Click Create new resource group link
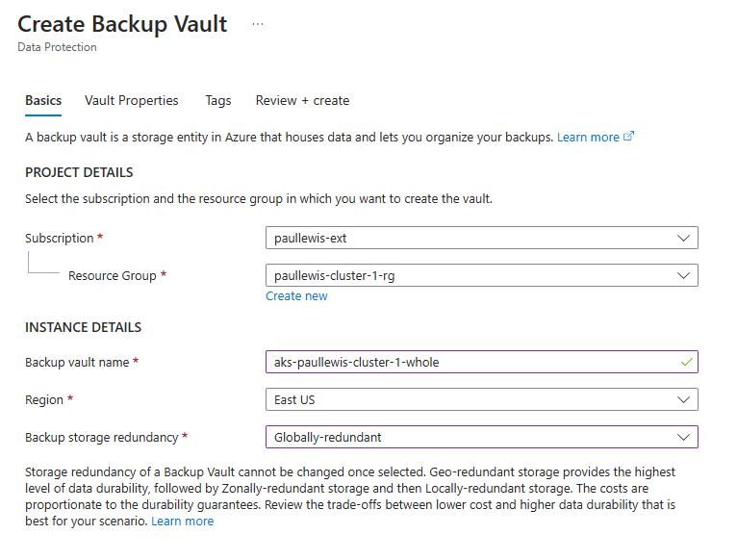The image size is (737, 560). click(x=296, y=296)
